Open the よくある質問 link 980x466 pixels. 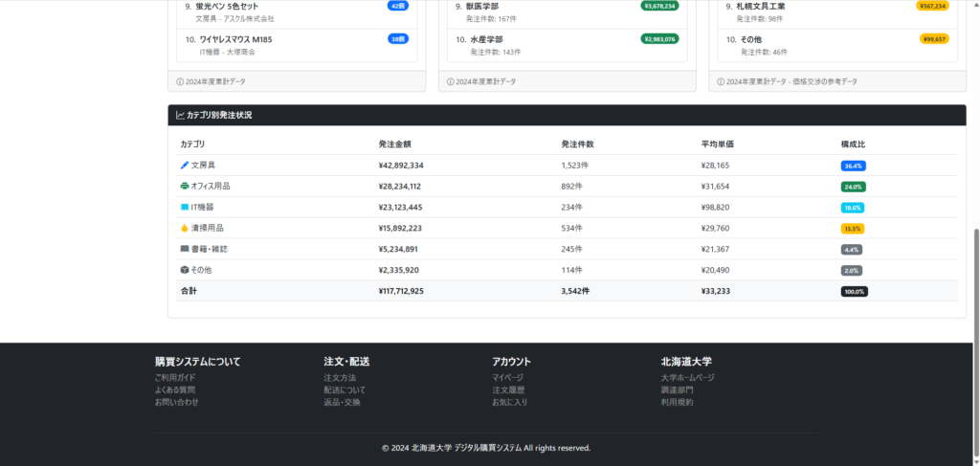pyautogui.click(x=175, y=390)
